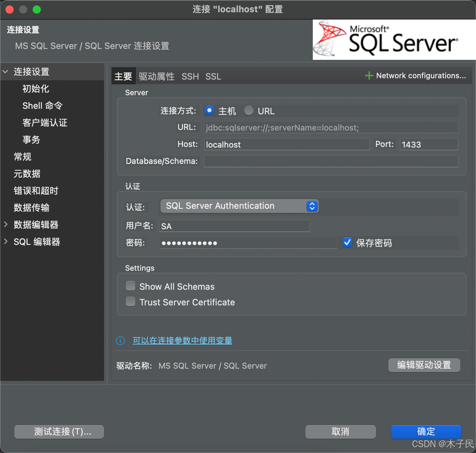Click the Host input field
476x453 pixels.
click(x=287, y=145)
